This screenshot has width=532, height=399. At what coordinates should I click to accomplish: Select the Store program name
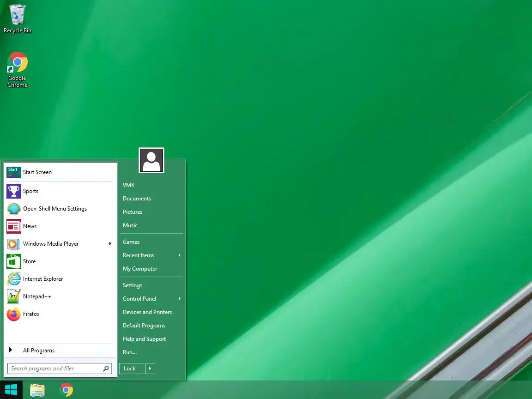click(x=29, y=261)
